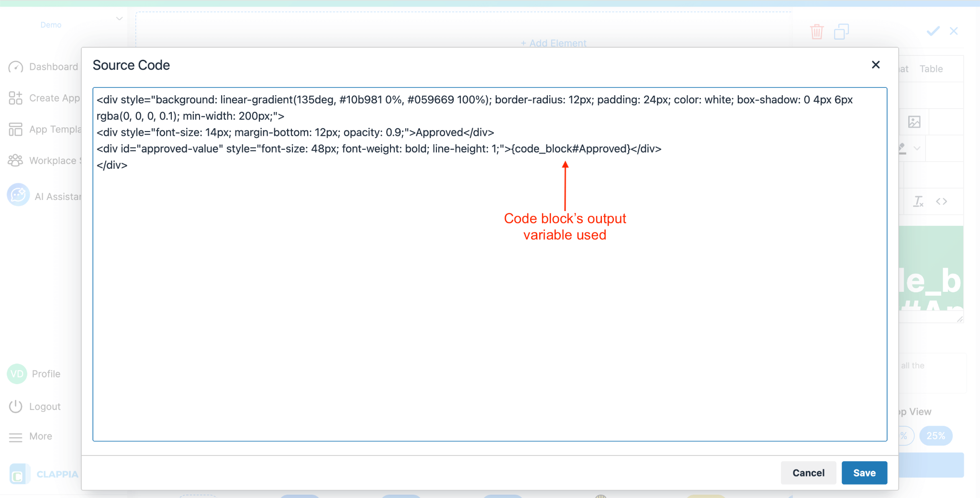Cancel the Source Code dialog

click(x=808, y=473)
